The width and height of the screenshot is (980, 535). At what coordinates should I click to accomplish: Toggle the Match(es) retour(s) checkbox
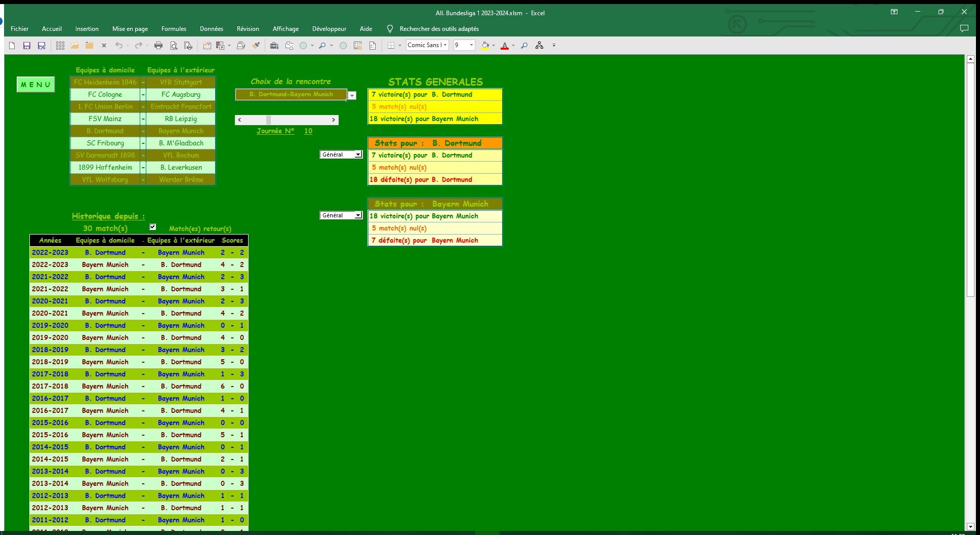click(x=153, y=227)
